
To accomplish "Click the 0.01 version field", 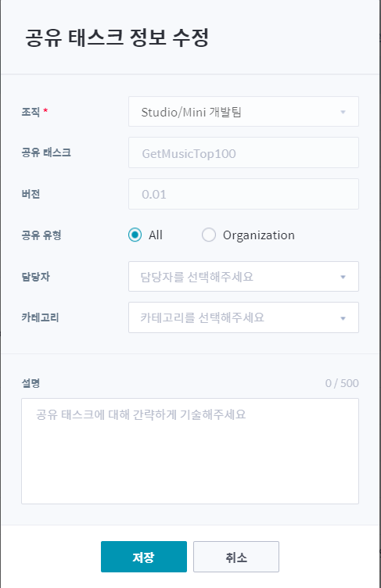I will click(x=243, y=194).
